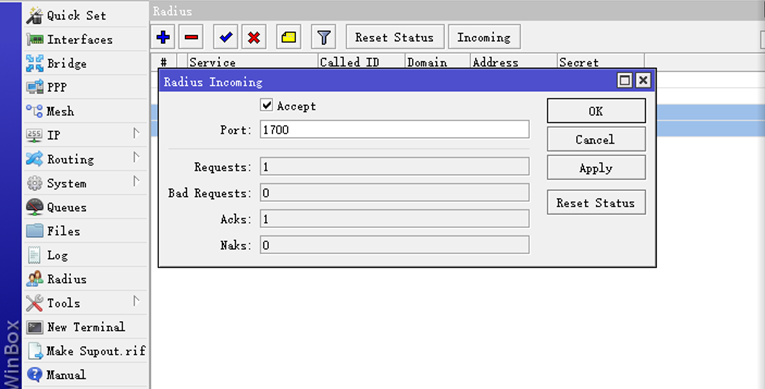Open the Log sidebar item
Screen dimensions: 765x389
(x=86, y=255)
